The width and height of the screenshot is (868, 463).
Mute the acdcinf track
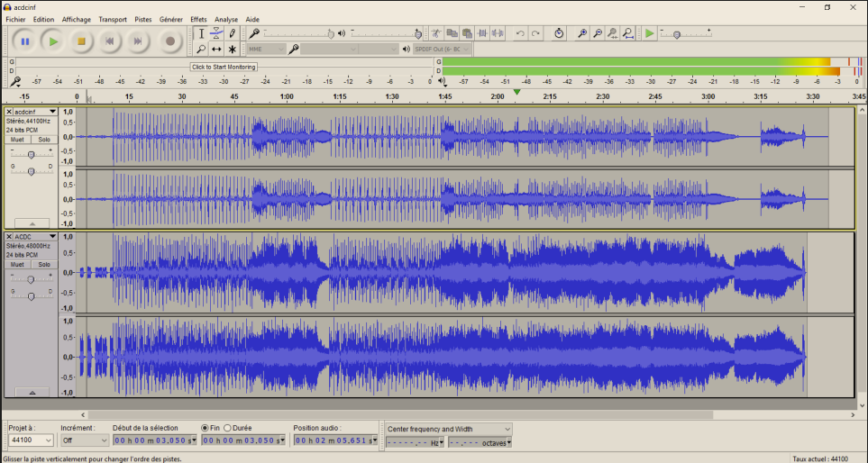click(x=17, y=140)
